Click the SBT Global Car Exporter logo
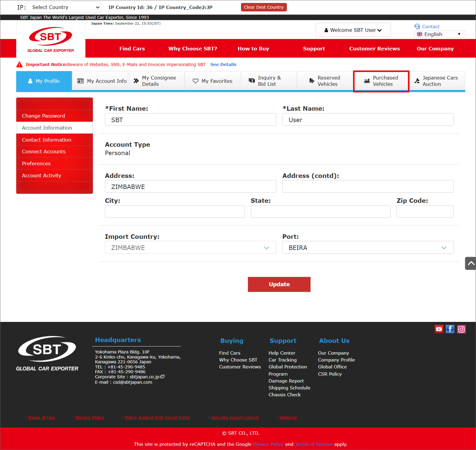Screen dimensions: 476x450 [x=51, y=39]
